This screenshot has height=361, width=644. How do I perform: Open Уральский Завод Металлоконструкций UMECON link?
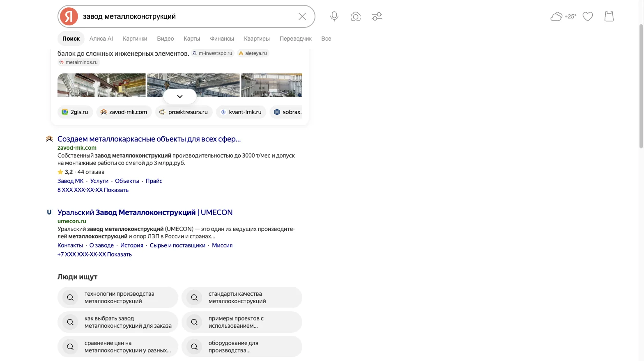[x=145, y=212]
